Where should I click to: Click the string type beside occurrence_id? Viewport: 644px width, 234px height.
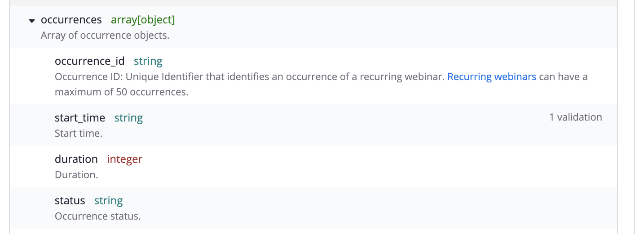[148, 61]
